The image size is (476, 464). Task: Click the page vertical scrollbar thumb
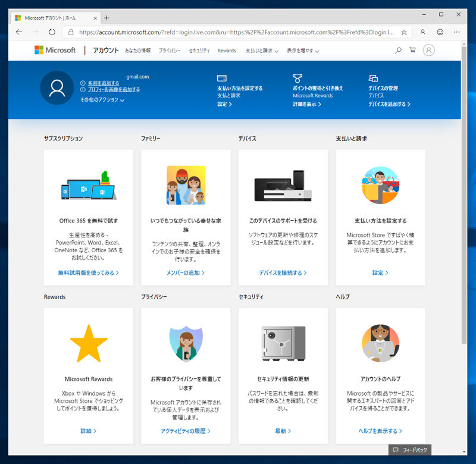point(464,195)
